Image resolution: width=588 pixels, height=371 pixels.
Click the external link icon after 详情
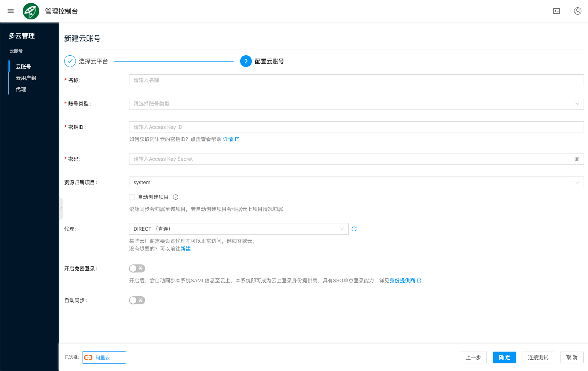[237, 139]
